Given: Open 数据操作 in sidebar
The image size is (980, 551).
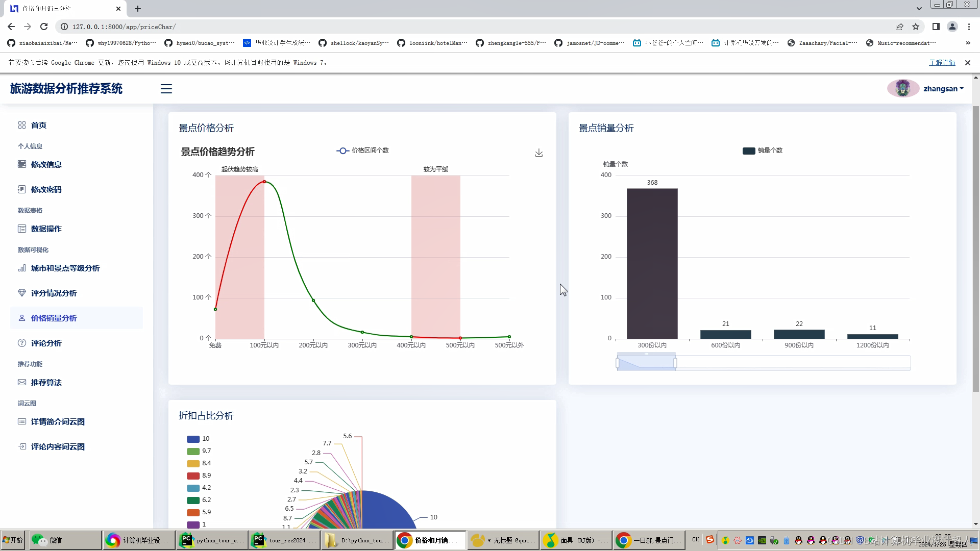Looking at the screenshot, I should (x=46, y=229).
